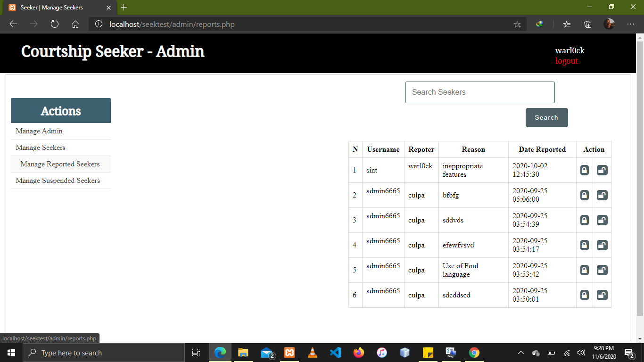Image resolution: width=644 pixels, height=362 pixels.
Task: Open Visual Studio Code from the taskbar
Action: (335, 353)
